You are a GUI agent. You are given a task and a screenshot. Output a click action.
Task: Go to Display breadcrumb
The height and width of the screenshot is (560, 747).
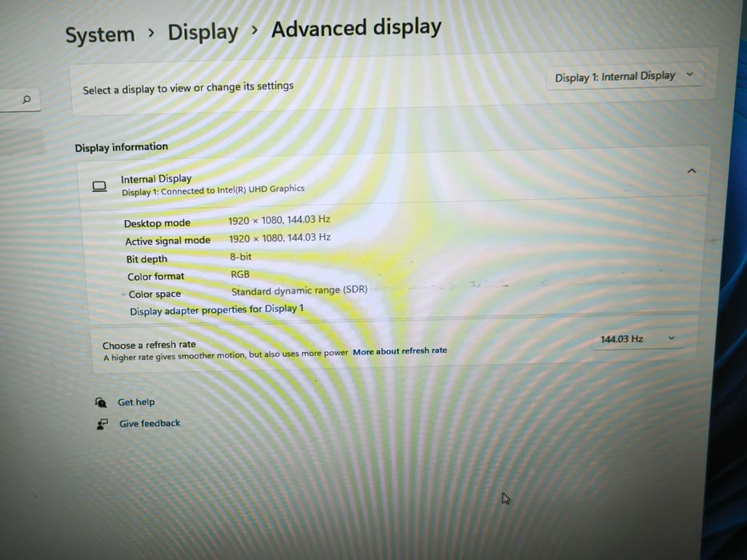203,32
